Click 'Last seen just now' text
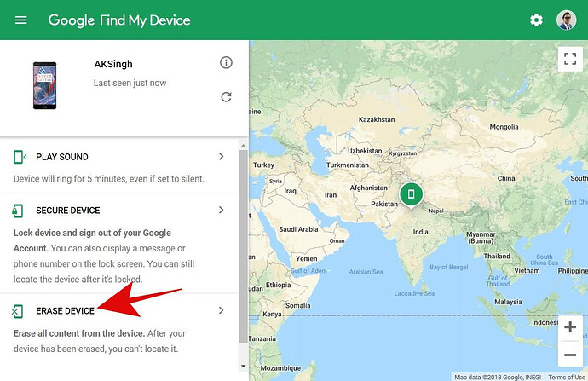 [x=130, y=83]
